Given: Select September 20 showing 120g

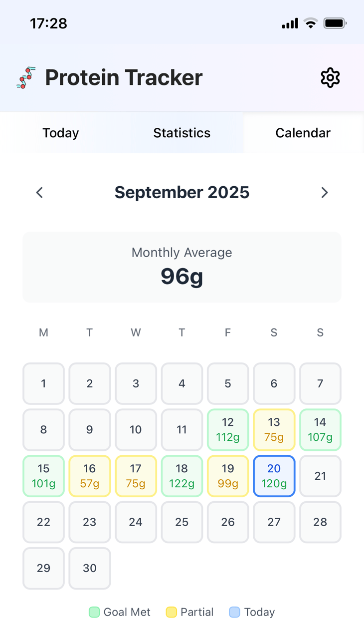Looking at the screenshot, I should coord(274,476).
